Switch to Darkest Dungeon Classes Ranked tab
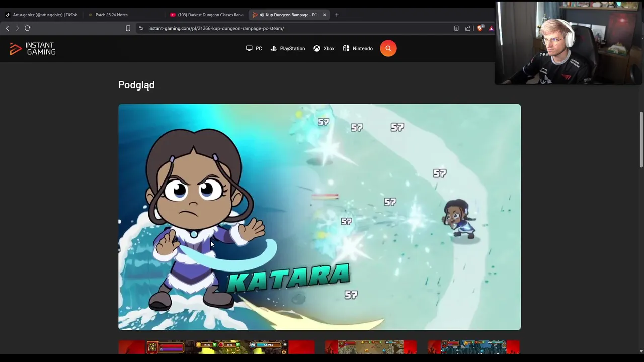 (206, 15)
